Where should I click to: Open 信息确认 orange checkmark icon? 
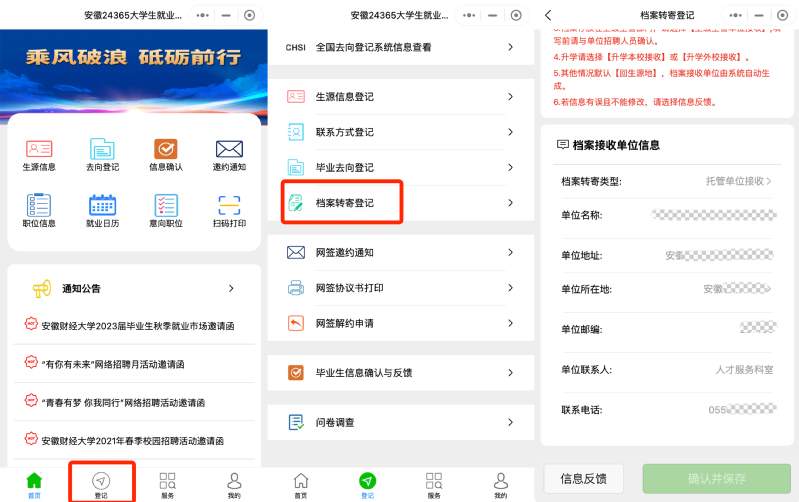(x=165, y=150)
